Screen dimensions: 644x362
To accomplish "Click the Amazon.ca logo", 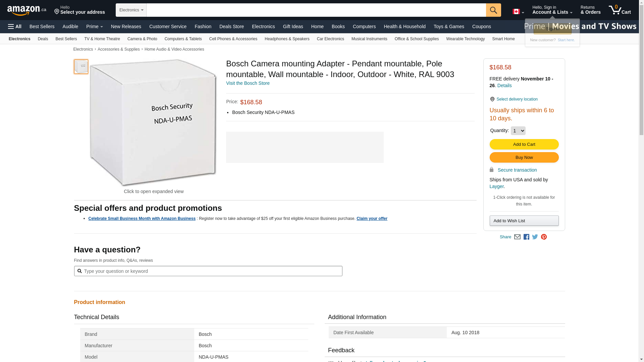I will pos(26,10).
